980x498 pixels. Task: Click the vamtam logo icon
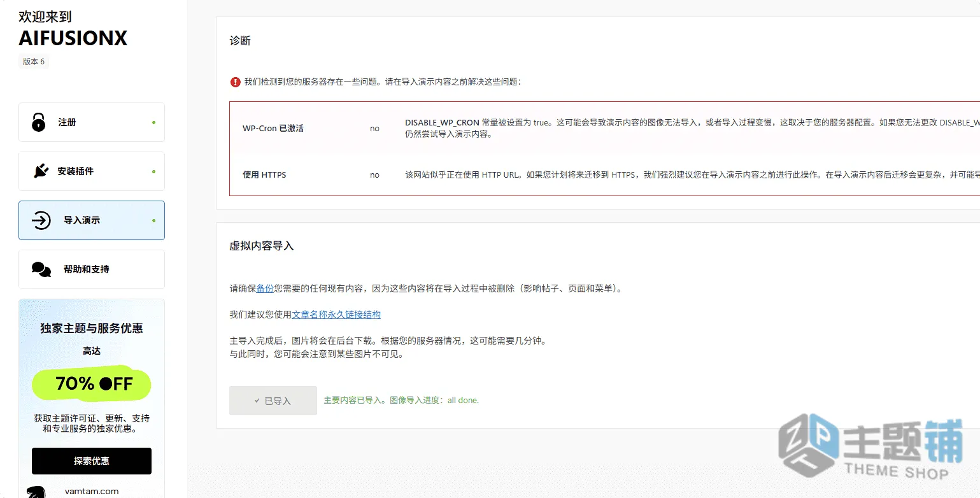pyautogui.click(x=36, y=492)
